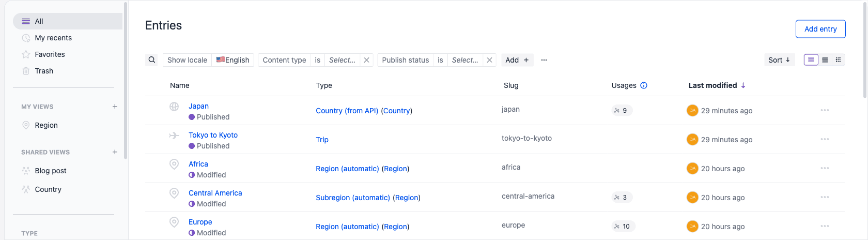868x240 pixels.
Task: Click the globe icon beside Japan
Action: pos(174,107)
